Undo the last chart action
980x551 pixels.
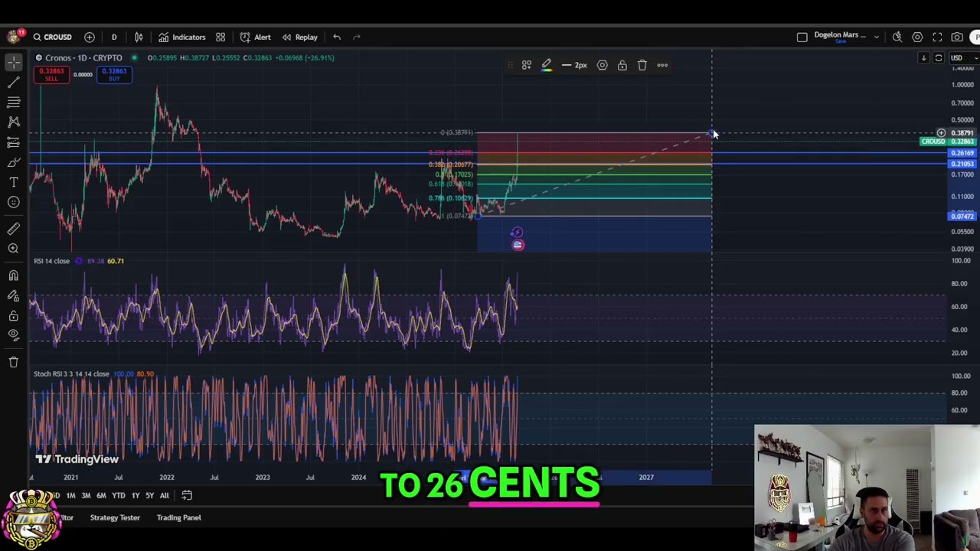(x=337, y=37)
